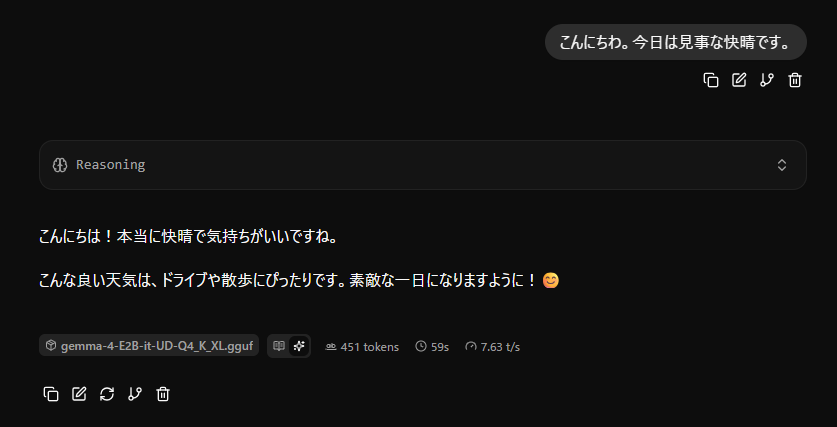Click the 59s generation time stat
Image resolution: width=837 pixels, height=427 pixels.
(432, 347)
